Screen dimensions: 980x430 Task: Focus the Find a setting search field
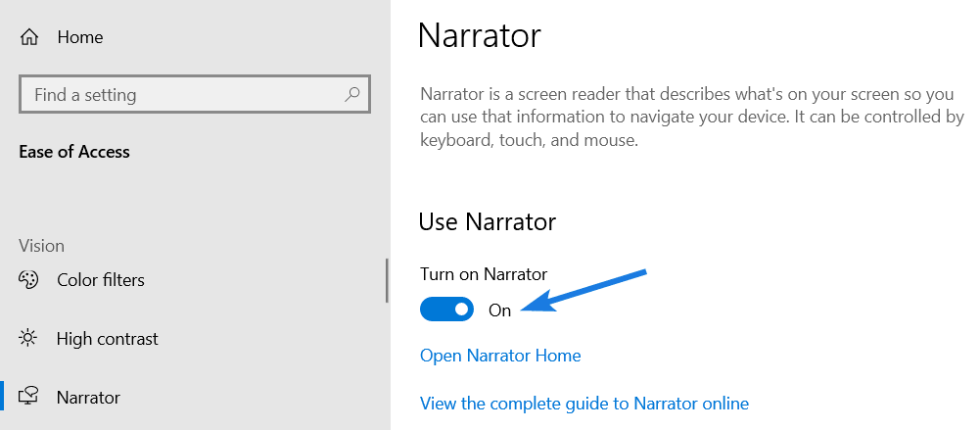(x=195, y=94)
